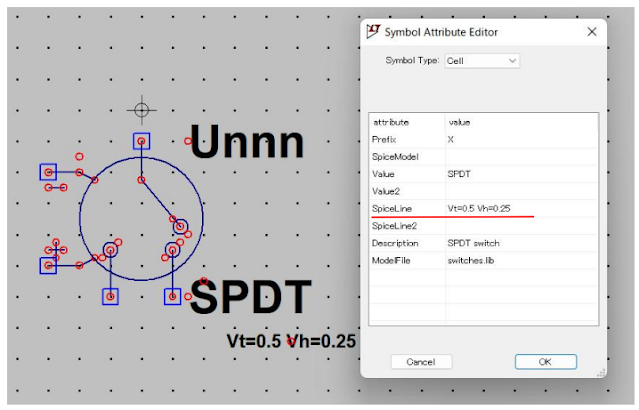Click the small plus sign near lower-left pin
639x410 pixels.
point(56,250)
